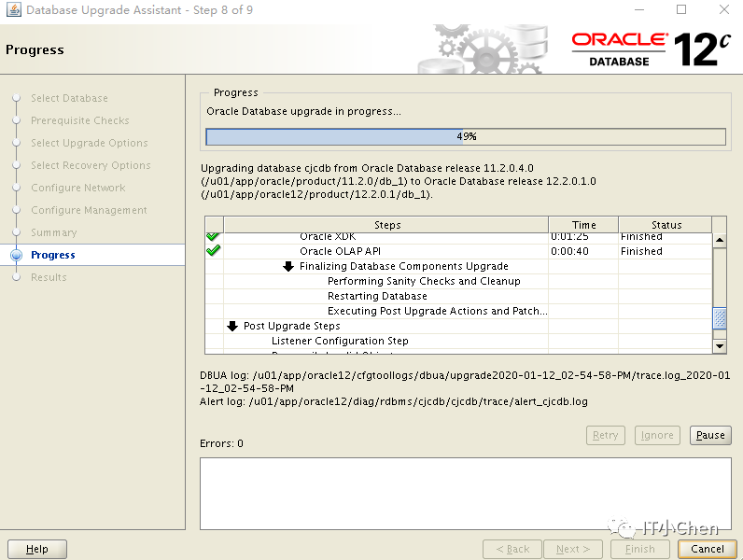This screenshot has width=743, height=560.
Task: Click Performing Sanity Checks and Cleanup row
Action: 458,281
